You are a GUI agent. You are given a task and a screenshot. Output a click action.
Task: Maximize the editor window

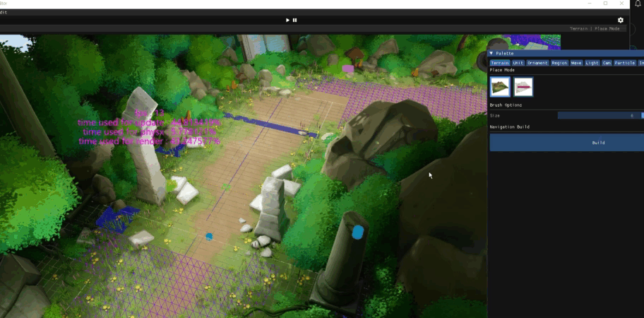(x=605, y=4)
